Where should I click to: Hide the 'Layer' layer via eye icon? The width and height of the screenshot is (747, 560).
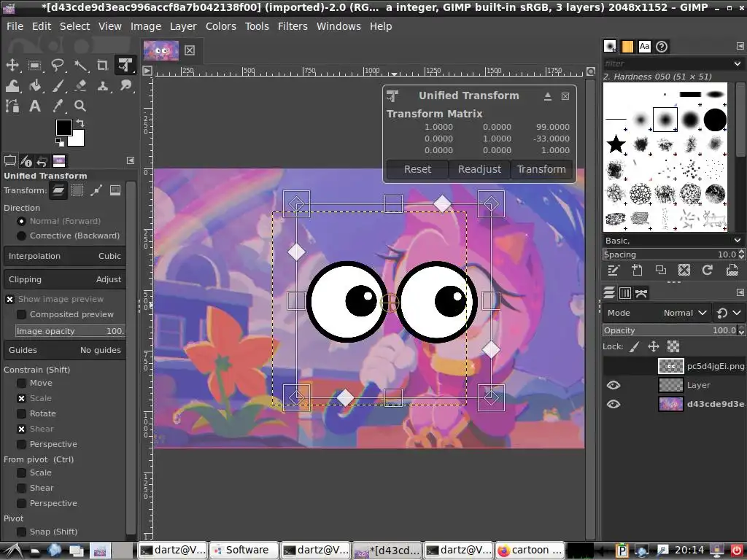point(614,385)
